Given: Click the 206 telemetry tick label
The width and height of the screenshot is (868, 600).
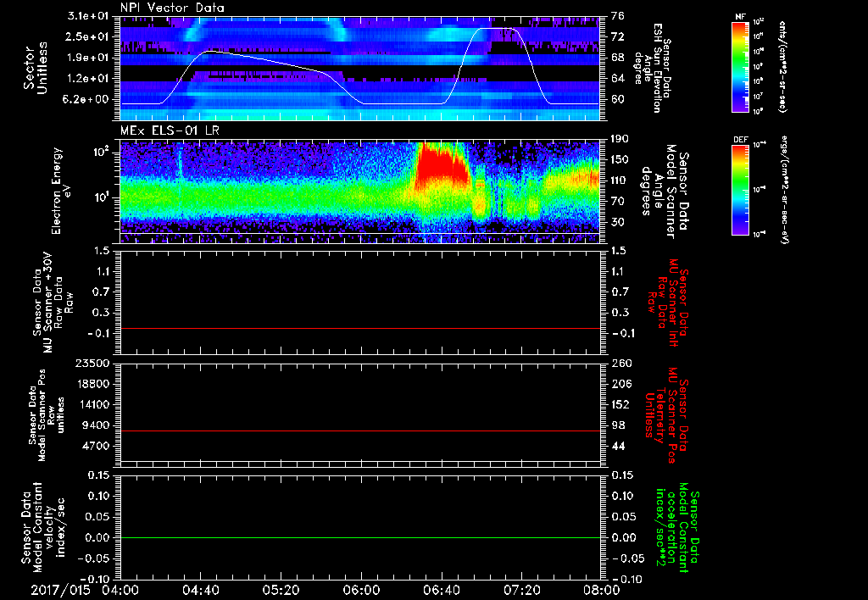Looking at the screenshot, I should pyautogui.click(x=620, y=384).
